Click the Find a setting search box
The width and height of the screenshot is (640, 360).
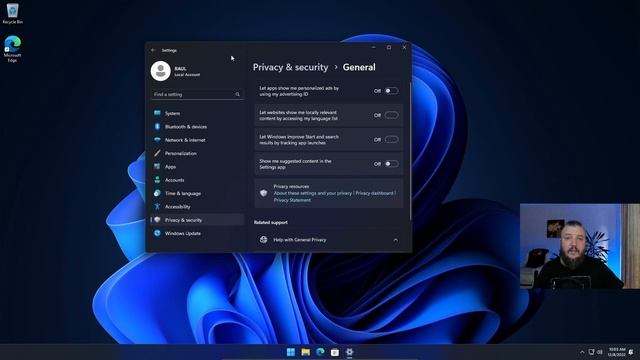click(x=198, y=94)
